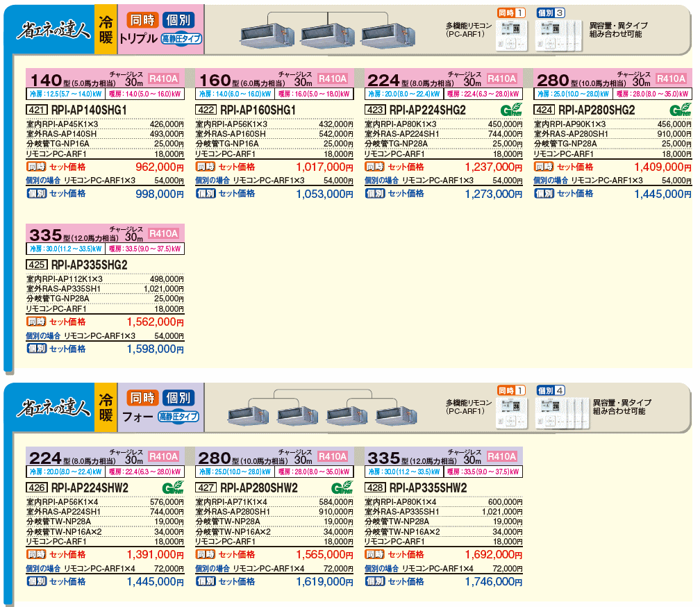Image resolution: width=700 pixels, height=607 pixels.
Task: Click the 個別 badge beside the 998,000円 set price
Action: tap(37, 194)
